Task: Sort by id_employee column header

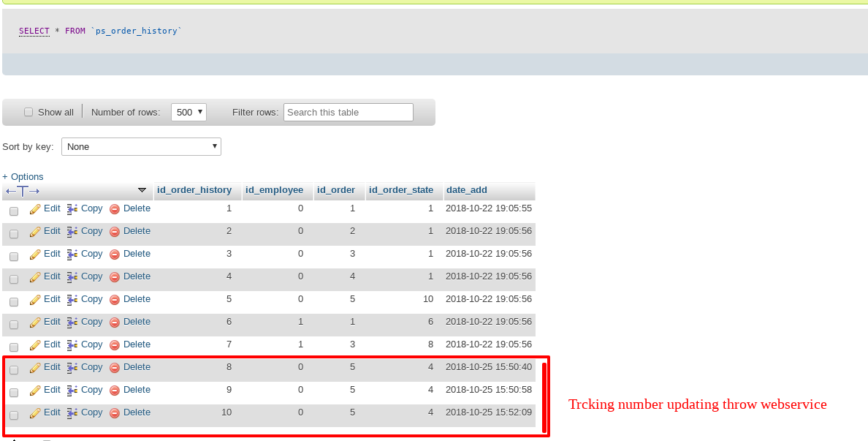Action: (x=274, y=189)
